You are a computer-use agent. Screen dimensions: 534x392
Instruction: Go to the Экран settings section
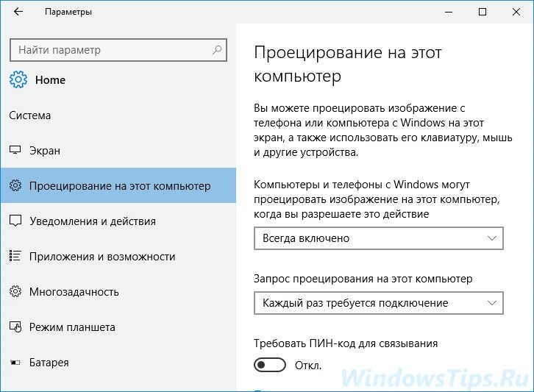45,151
